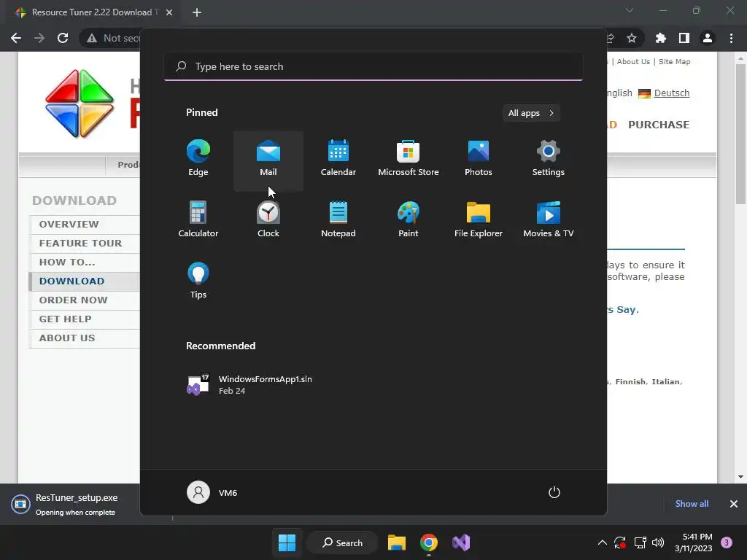This screenshot has height=560, width=747.
Task: Open the Tips app
Action: point(198,281)
